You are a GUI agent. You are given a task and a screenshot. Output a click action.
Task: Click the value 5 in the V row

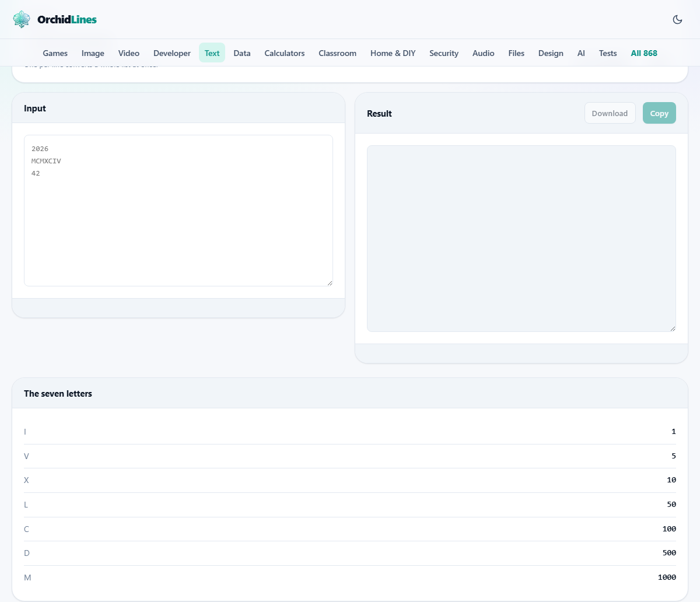[674, 456]
